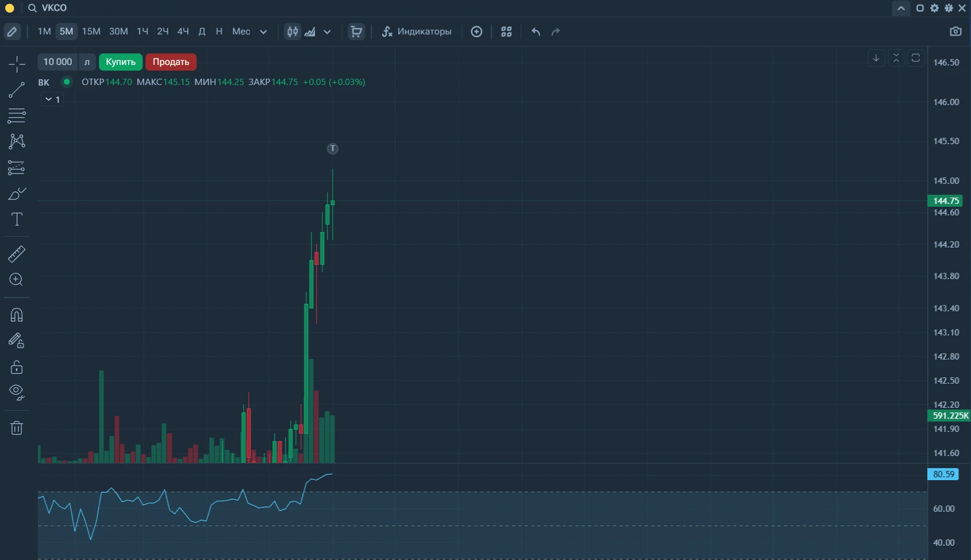This screenshot has height=560, width=971.
Task: Select the brush drawing tool
Action: [17, 194]
